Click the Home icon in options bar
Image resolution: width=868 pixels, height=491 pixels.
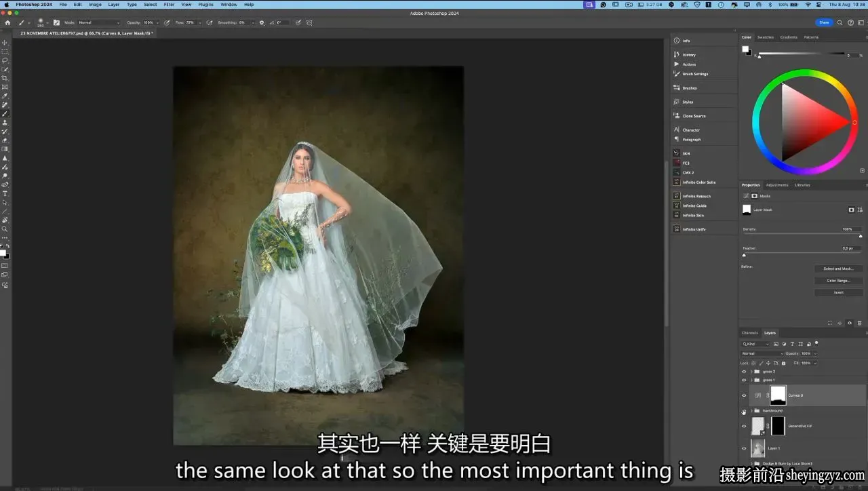[7, 22]
